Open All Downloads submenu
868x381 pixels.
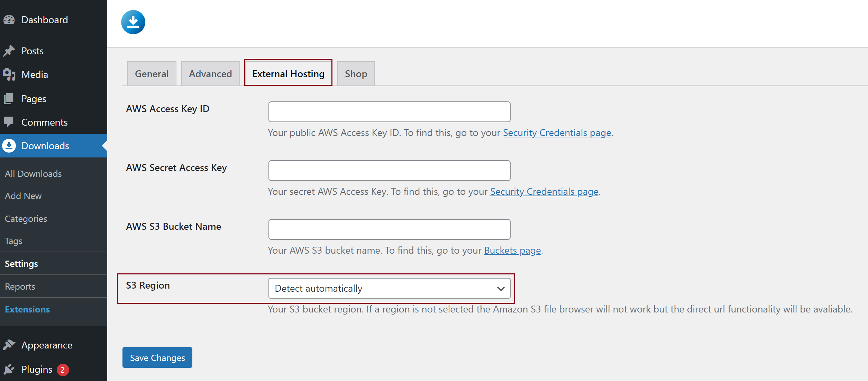pyautogui.click(x=33, y=174)
